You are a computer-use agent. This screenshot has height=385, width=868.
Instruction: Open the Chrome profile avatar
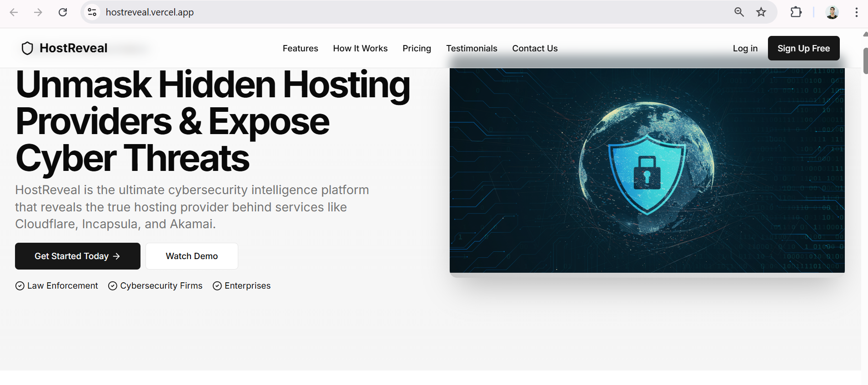(832, 12)
